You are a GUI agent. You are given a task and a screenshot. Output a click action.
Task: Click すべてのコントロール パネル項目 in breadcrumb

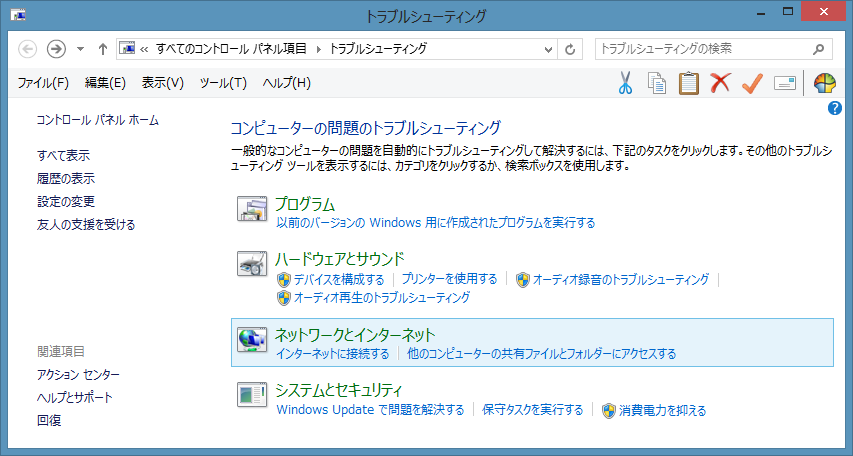click(231, 49)
